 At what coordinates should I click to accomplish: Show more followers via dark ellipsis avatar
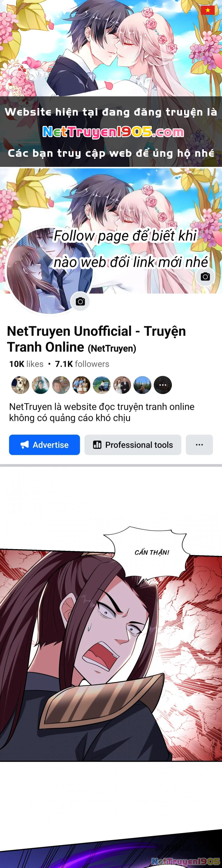(163, 385)
